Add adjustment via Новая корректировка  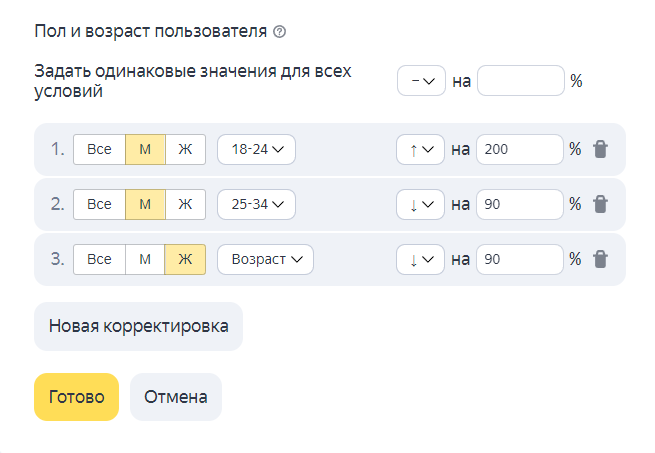[138, 326]
